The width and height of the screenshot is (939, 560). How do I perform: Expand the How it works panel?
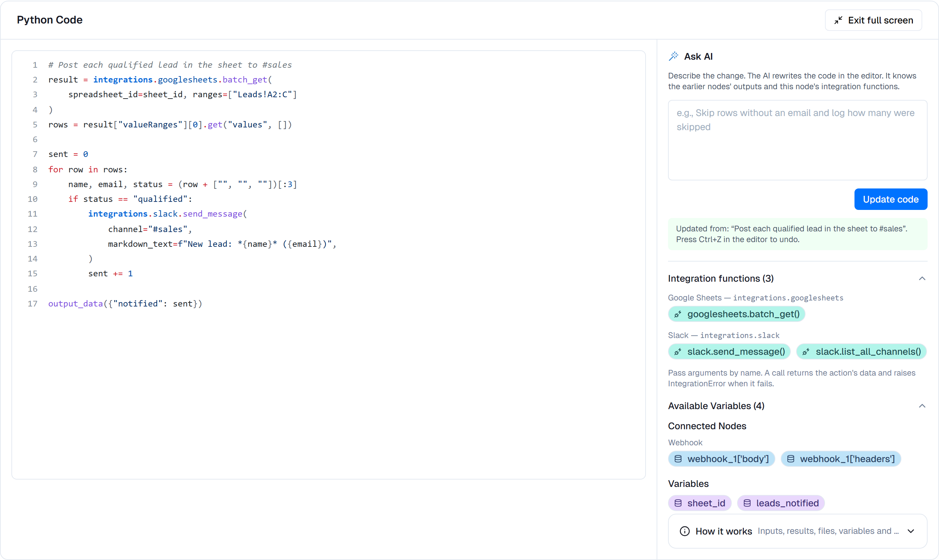point(797,531)
